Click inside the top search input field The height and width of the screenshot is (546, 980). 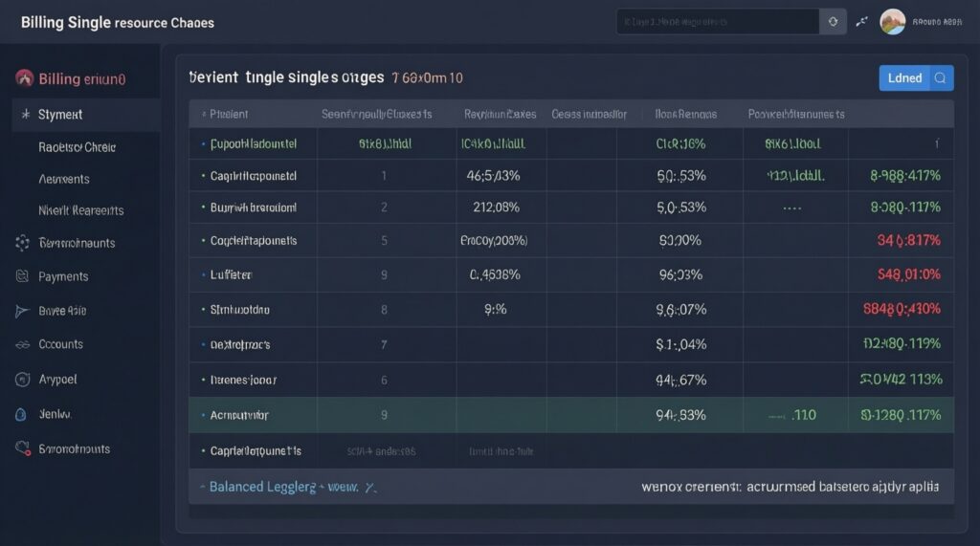[x=717, y=21]
